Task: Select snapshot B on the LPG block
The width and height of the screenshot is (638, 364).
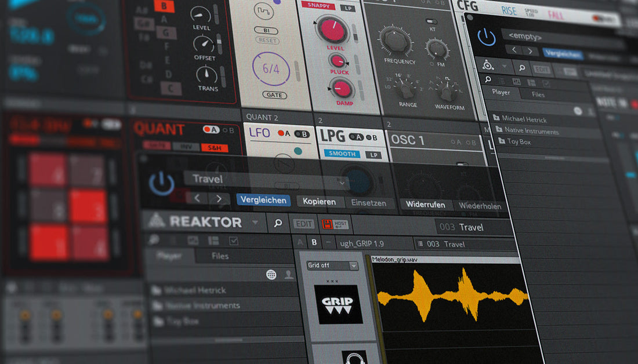Action: pyautogui.click(x=371, y=138)
